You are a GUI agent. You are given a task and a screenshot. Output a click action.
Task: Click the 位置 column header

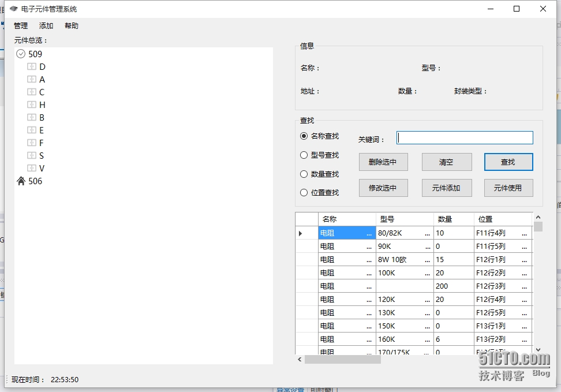tap(503, 219)
